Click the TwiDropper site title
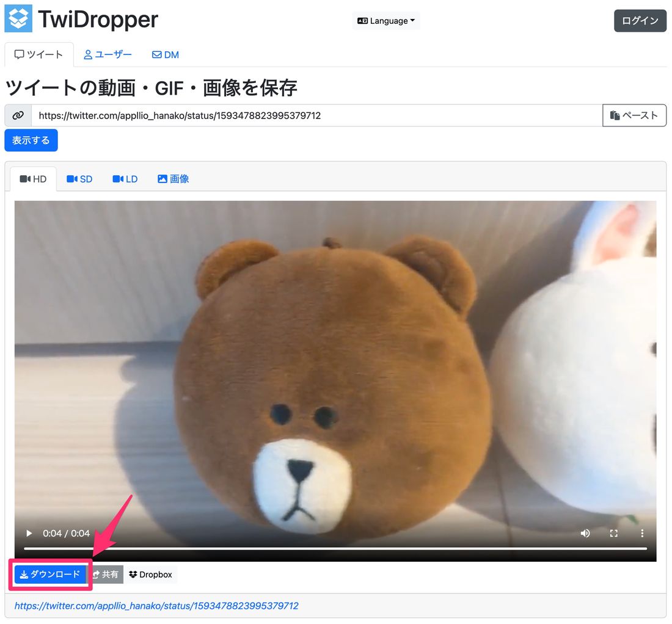 click(x=98, y=20)
